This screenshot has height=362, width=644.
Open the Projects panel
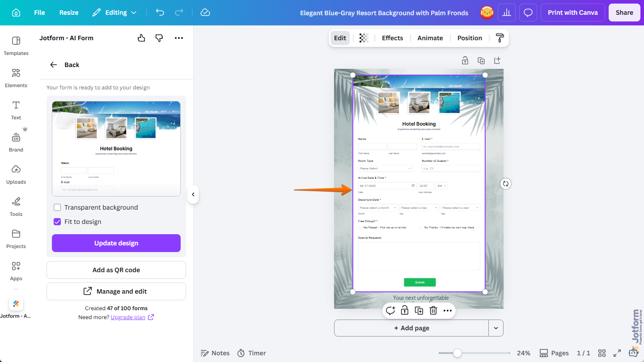(x=16, y=239)
